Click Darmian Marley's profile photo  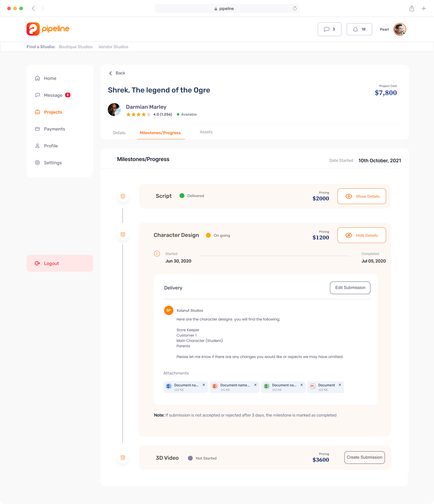114,110
